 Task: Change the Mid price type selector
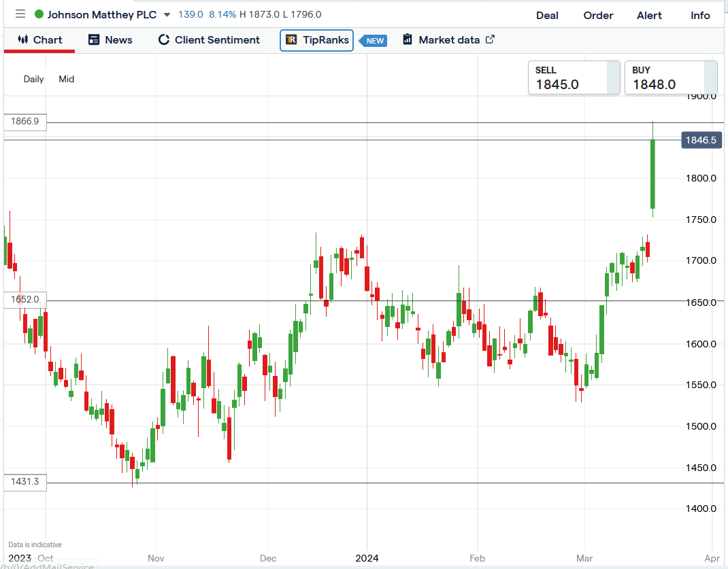click(x=67, y=79)
